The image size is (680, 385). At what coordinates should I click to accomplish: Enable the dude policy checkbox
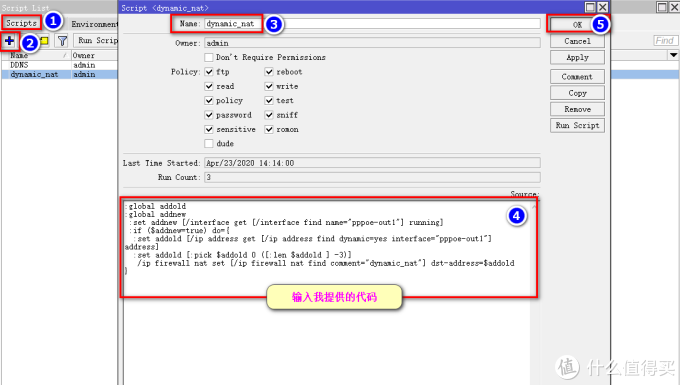[209, 144]
